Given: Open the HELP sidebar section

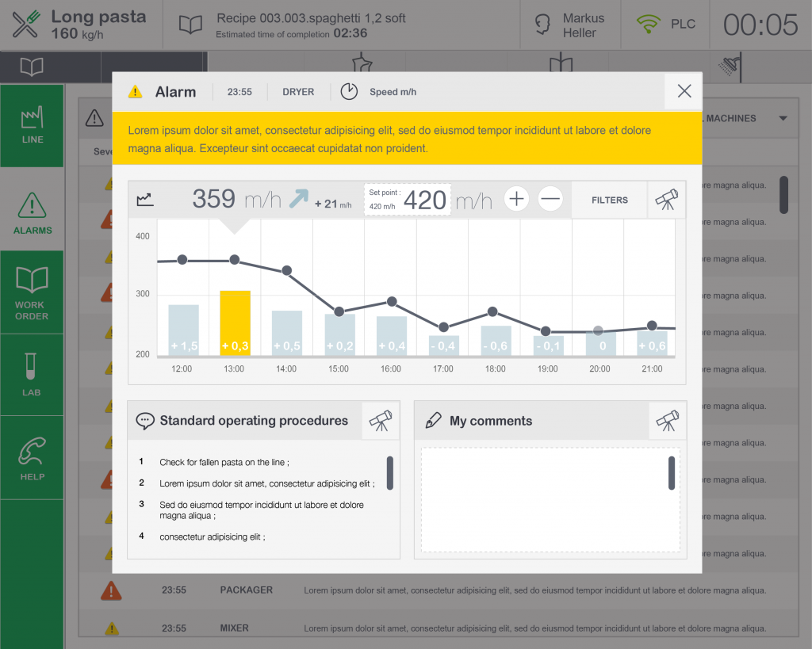Looking at the screenshot, I should 33,458.
